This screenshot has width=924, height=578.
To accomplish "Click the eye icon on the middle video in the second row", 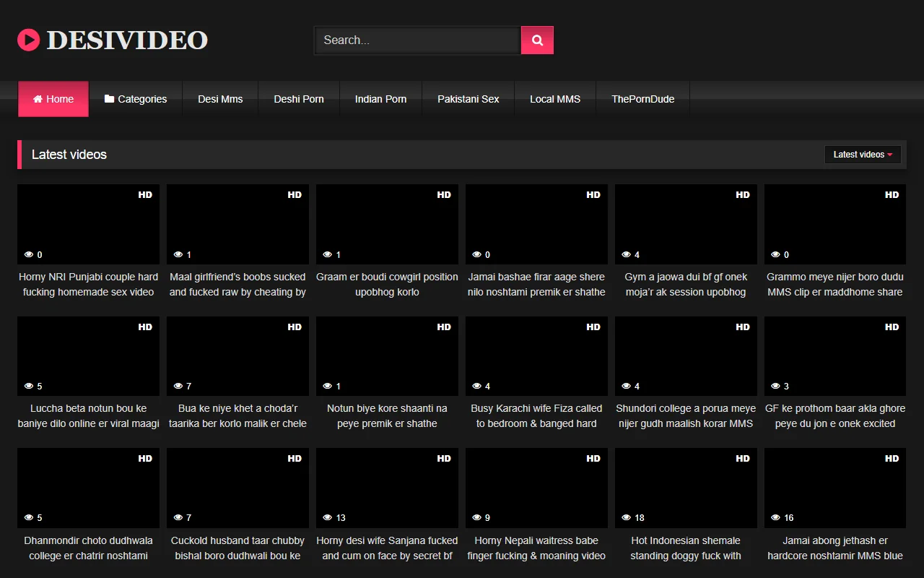I will [326, 386].
